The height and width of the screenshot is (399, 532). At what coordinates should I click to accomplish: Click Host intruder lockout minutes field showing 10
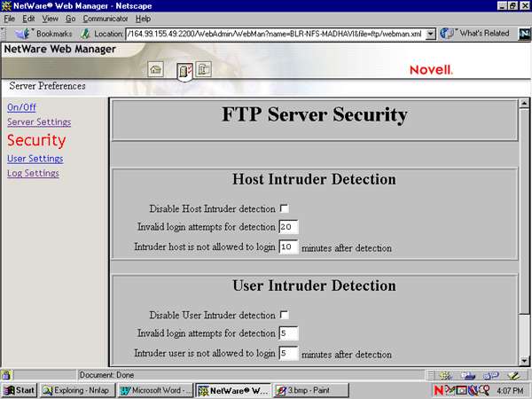288,247
